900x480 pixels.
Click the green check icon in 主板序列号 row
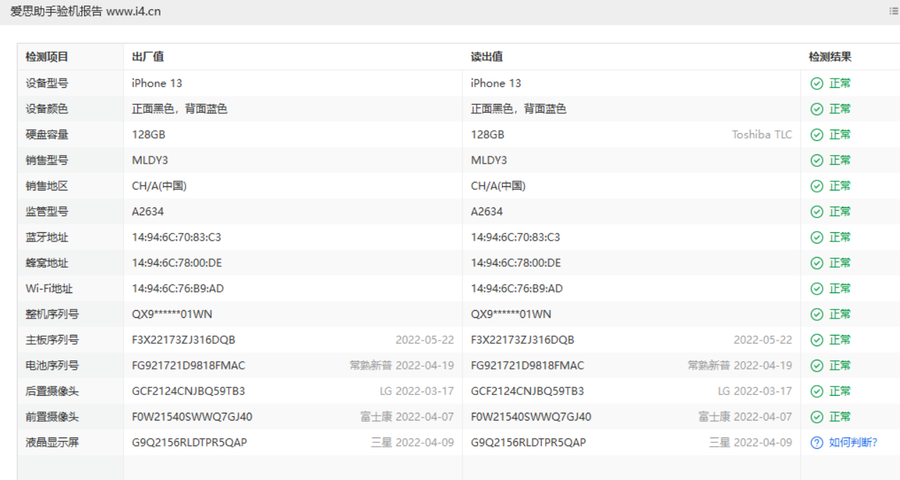[817, 340]
